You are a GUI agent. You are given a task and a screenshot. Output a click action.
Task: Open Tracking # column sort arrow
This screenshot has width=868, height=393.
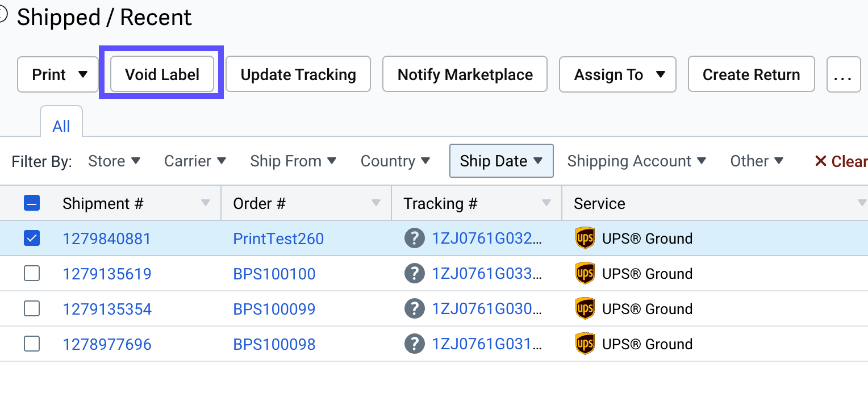coord(546,203)
